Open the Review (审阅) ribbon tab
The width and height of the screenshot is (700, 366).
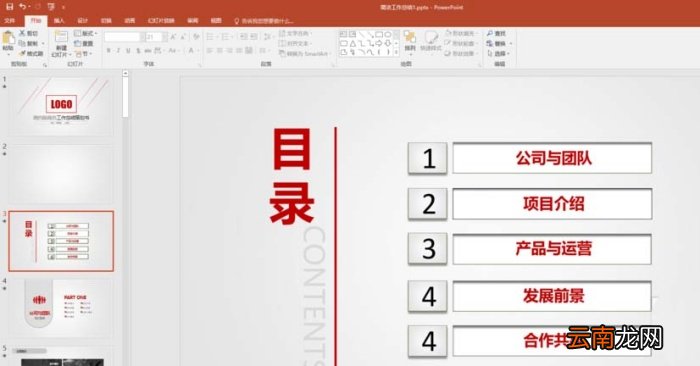192,21
